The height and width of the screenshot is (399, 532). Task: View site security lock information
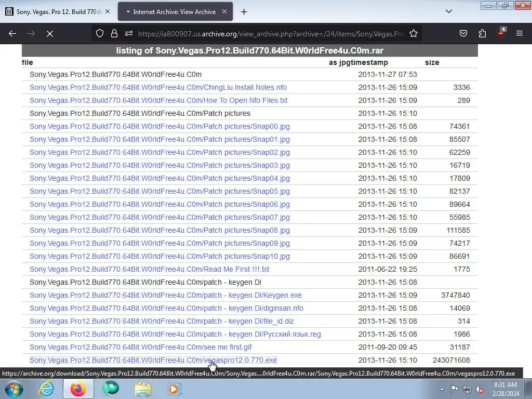pyautogui.click(x=114, y=34)
